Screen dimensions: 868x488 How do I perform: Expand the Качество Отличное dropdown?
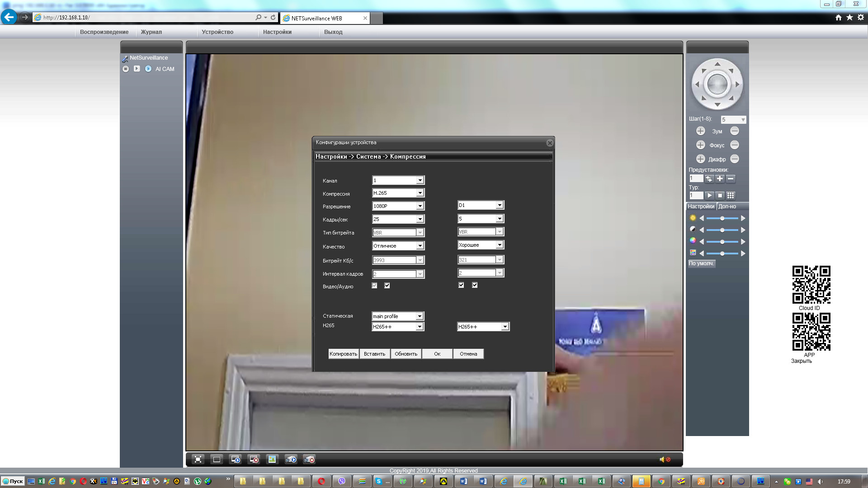tap(420, 246)
